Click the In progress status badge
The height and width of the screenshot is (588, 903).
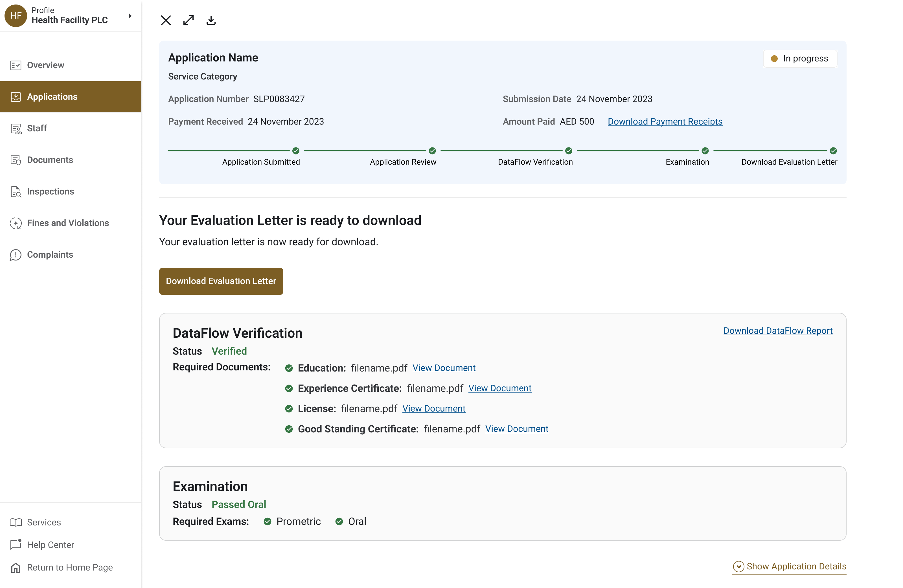point(800,58)
